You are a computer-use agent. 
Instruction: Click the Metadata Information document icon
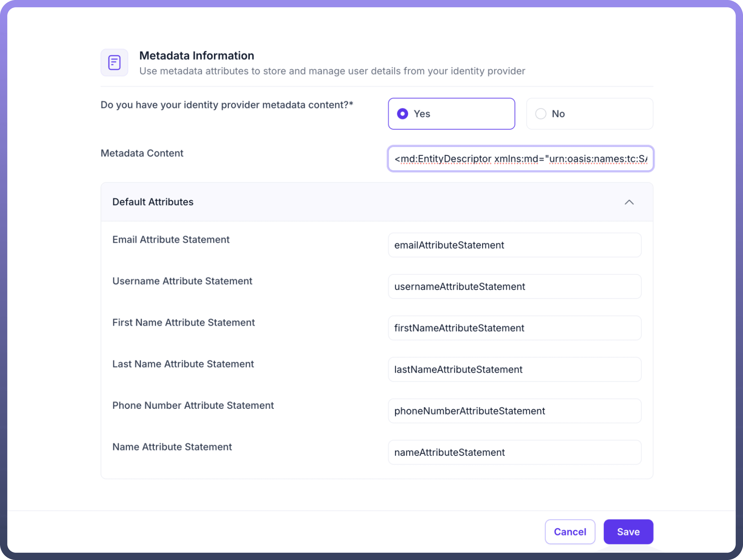pos(114,62)
